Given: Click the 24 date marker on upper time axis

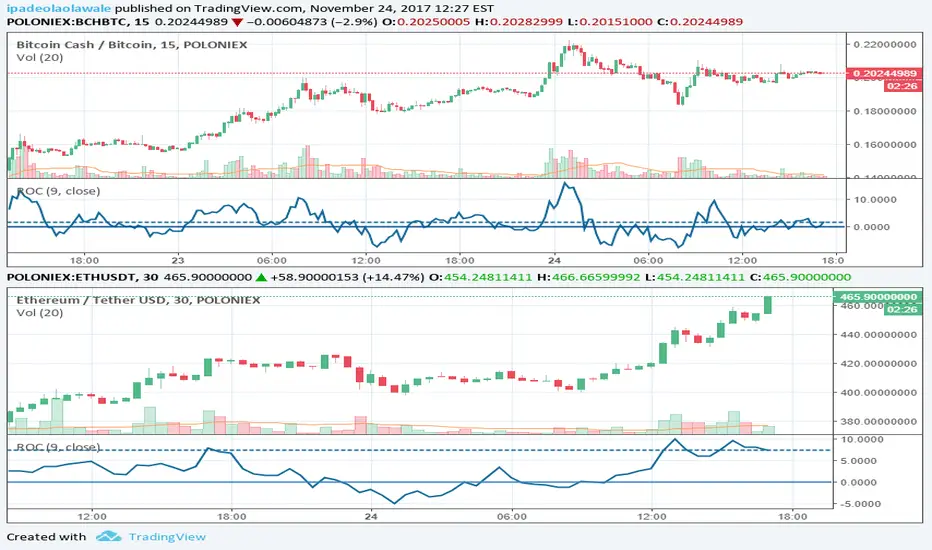Looking at the screenshot, I should (555, 260).
